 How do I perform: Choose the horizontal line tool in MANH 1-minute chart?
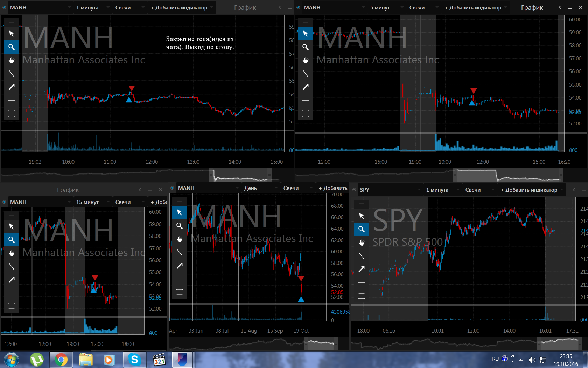[12, 100]
